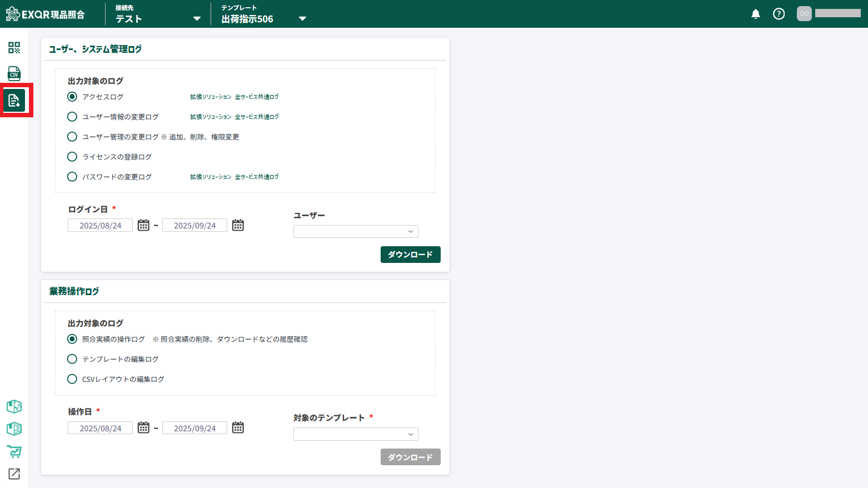The image size is (868, 488).
Task: Click the shopping cart sidebar icon
Action: 14,451
